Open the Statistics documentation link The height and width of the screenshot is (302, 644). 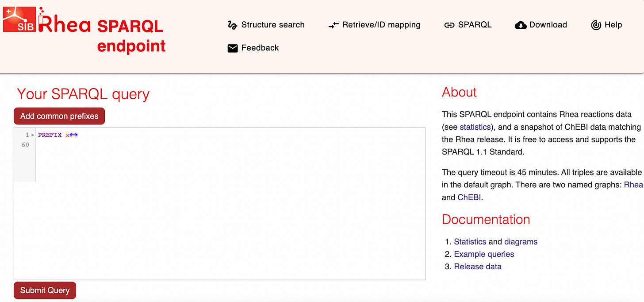470,242
